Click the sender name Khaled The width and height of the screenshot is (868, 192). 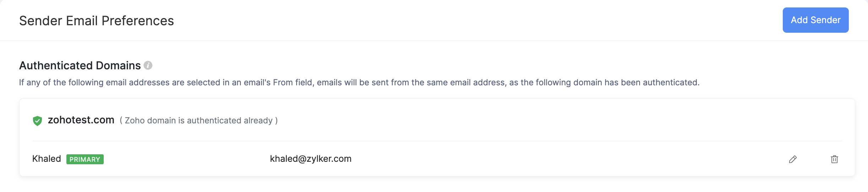47,159
